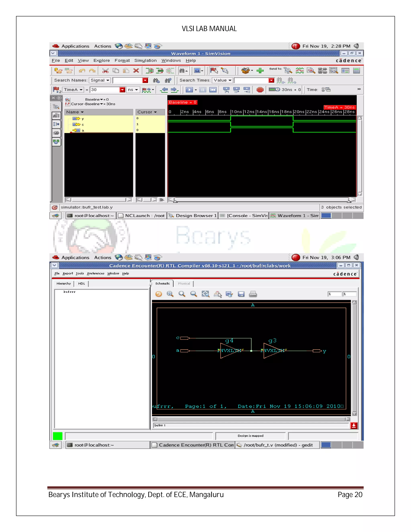Image resolution: width=411 pixels, height=532 pixels.
Task: Click the waveform horizontal scrollbar
Action: 262,200
